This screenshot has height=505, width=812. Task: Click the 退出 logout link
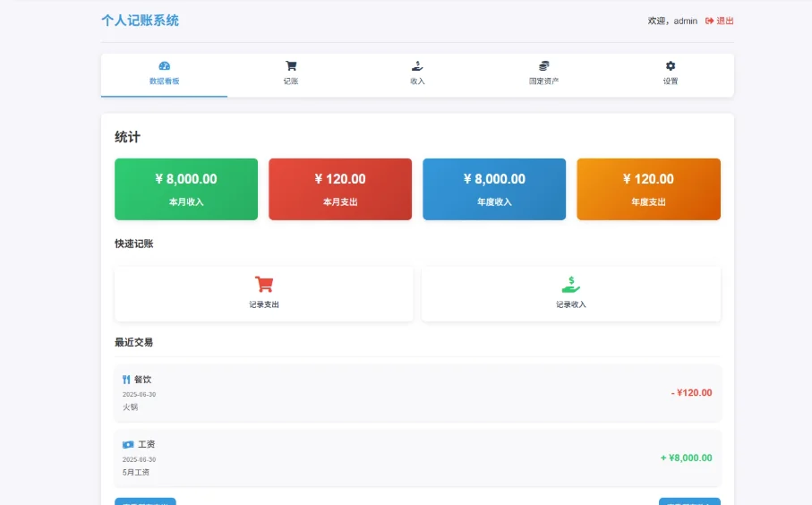(719, 21)
